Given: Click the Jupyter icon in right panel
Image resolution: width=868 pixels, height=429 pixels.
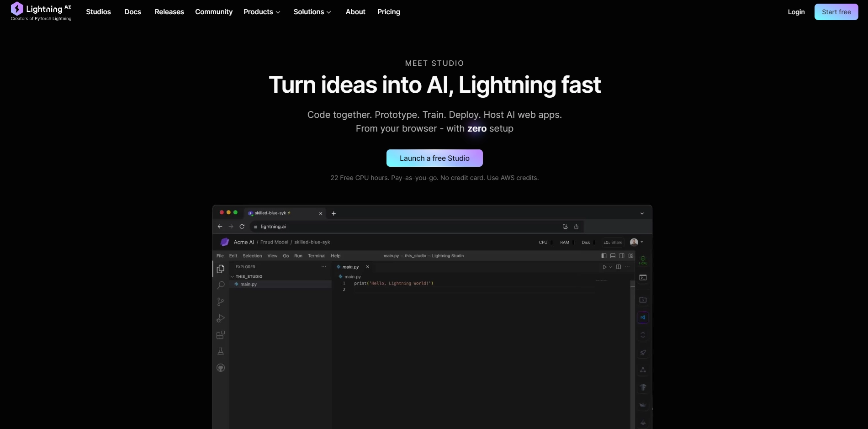Looking at the screenshot, I should click(643, 335).
